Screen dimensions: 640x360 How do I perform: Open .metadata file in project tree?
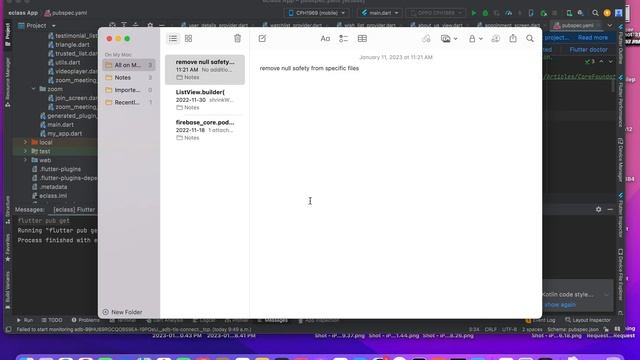click(49, 187)
